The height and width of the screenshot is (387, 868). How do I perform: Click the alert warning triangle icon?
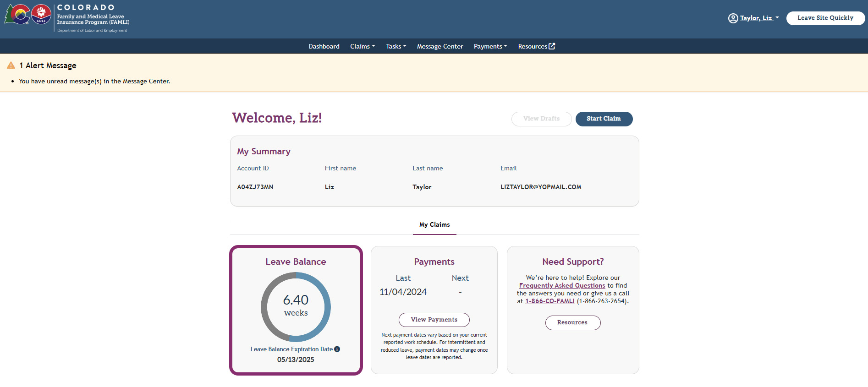tap(11, 65)
